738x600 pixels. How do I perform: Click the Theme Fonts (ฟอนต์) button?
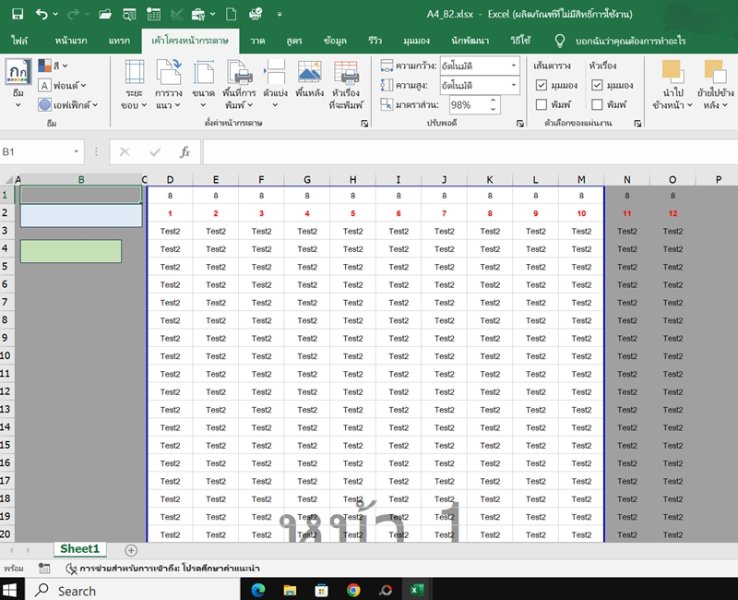click(62, 85)
